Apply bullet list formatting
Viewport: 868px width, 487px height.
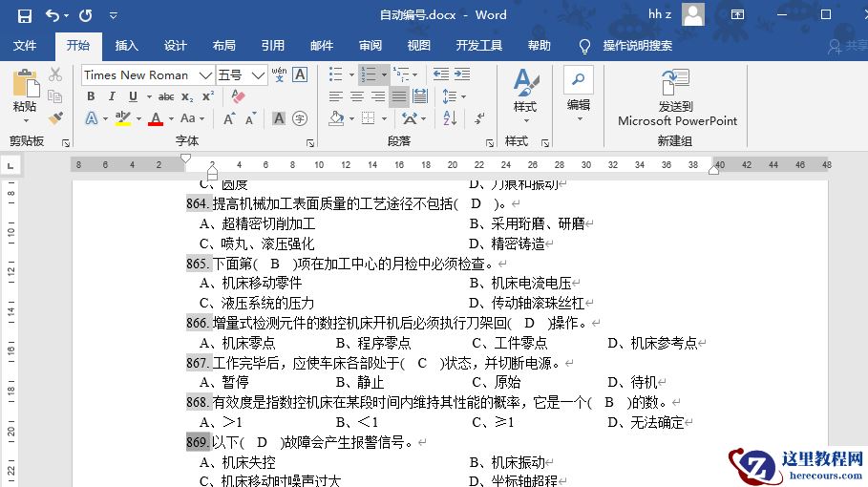click(x=335, y=74)
